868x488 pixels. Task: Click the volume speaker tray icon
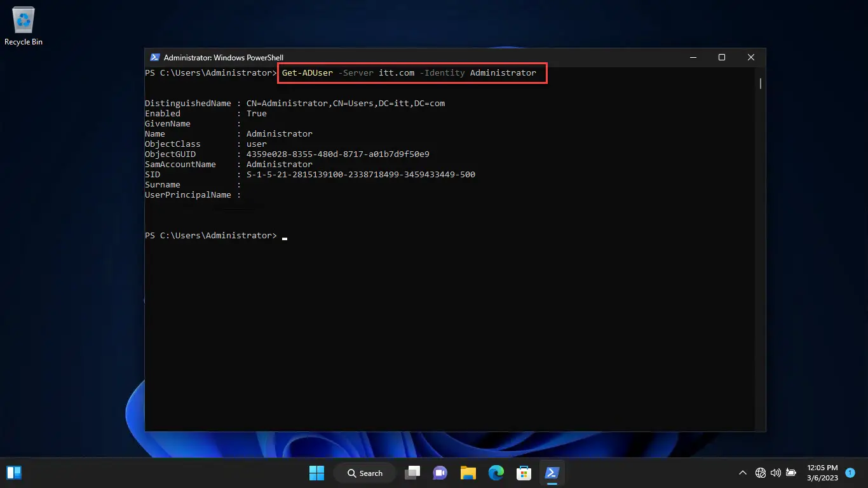775,473
